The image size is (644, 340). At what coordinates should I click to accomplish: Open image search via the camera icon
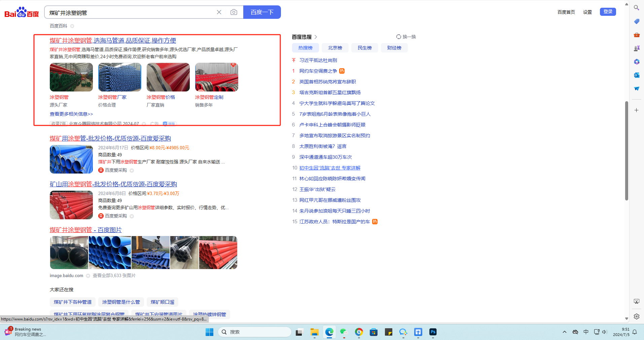pos(234,12)
